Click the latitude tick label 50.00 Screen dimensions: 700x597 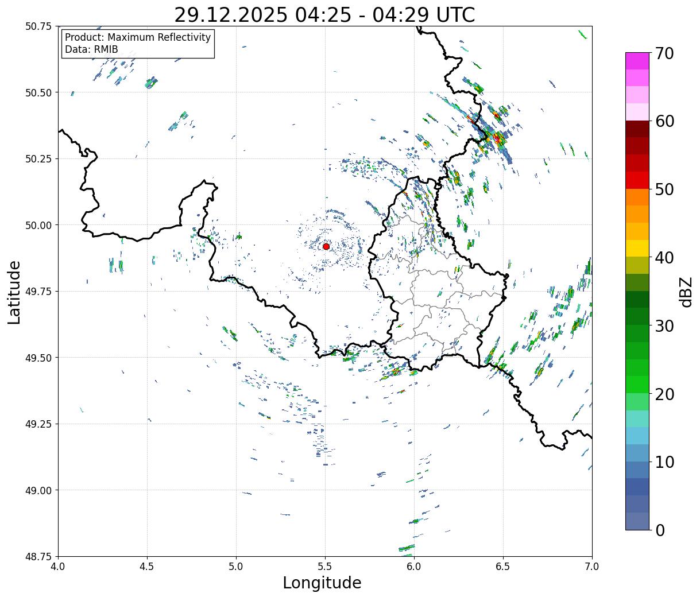click(38, 225)
